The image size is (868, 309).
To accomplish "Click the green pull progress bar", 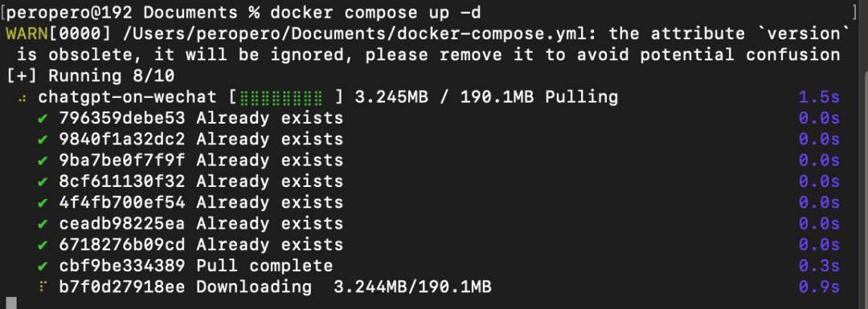I will point(281,98).
